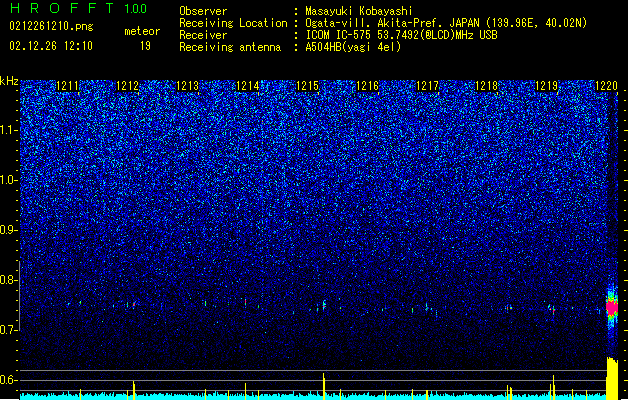Click the 1211 time marker
Image resolution: width=629 pixels, height=400 pixels.
pyautogui.click(x=67, y=86)
